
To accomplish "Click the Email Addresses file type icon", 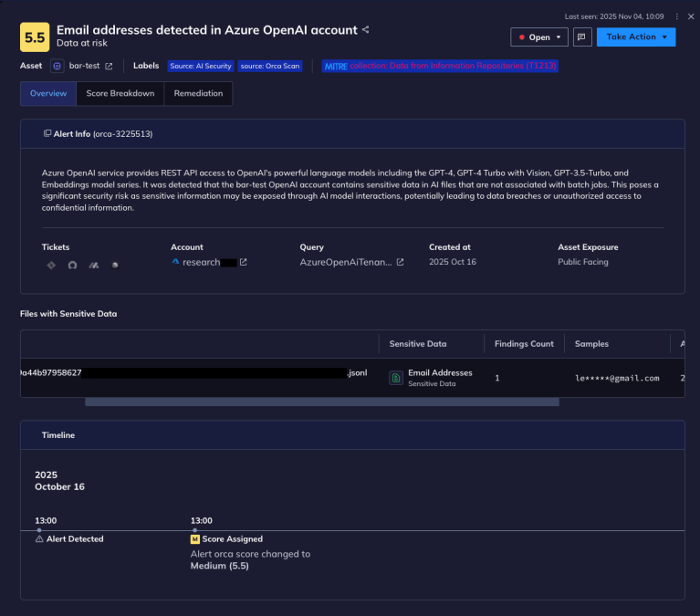I will (396, 378).
